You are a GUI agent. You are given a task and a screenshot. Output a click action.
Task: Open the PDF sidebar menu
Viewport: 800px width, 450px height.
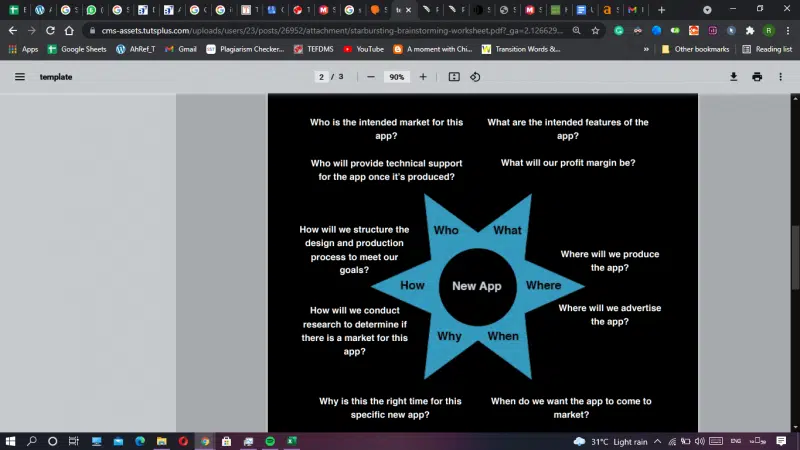19,77
